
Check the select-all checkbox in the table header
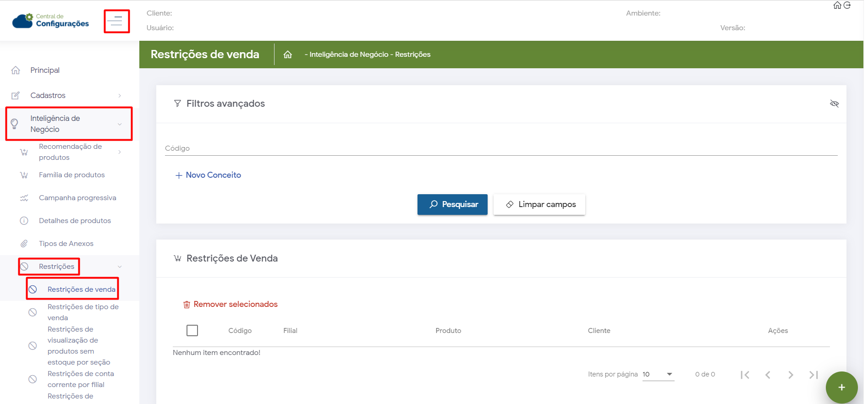click(192, 330)
